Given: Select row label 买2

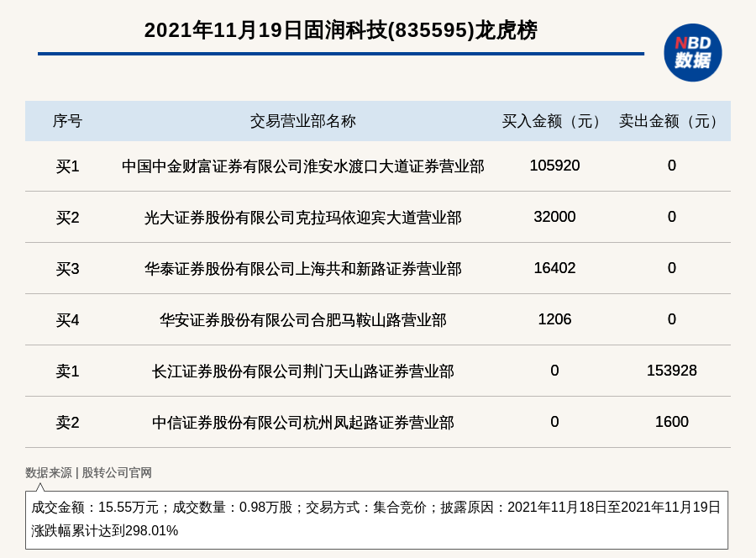Looking at the screenshot, I should click(x=67, y=218).
